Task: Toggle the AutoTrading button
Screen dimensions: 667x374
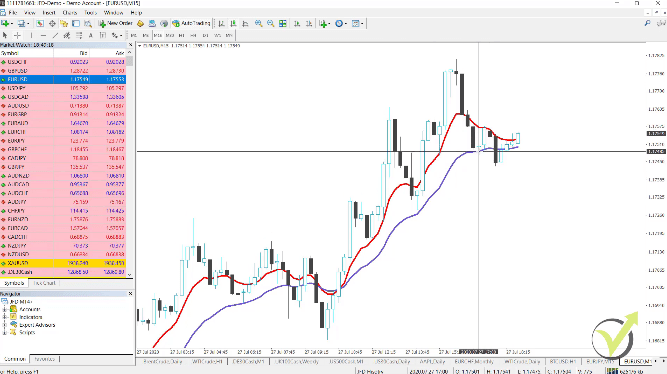Action: (191, 23)
